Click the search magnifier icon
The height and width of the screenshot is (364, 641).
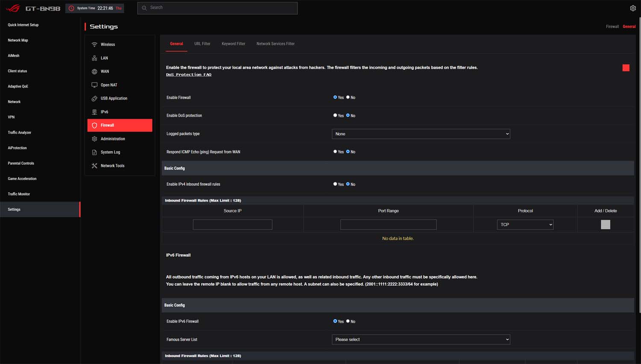(144, 8)
